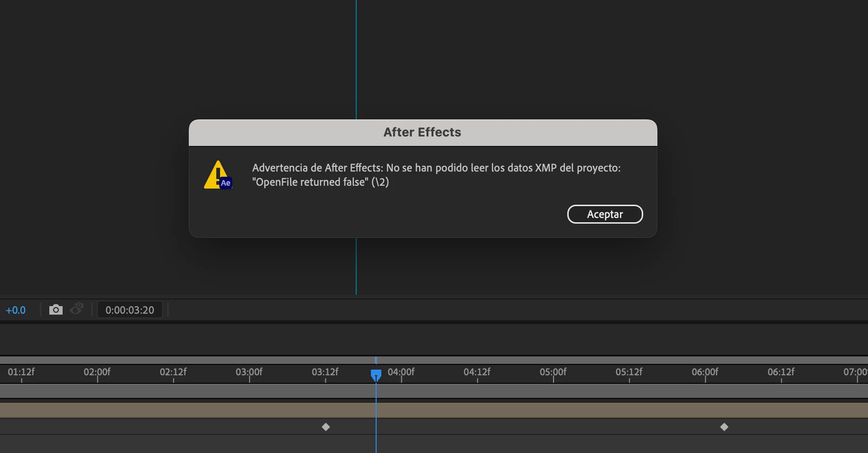Viewport: 868px width, 453px height.
Task: Click the 03:00f mark on time ruler
Action: click(249, 372)
